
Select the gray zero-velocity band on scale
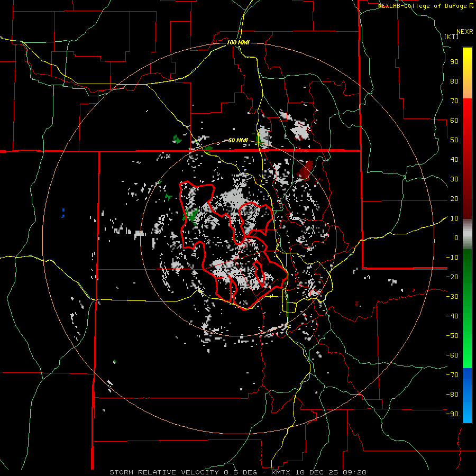[x=467, y=233]
